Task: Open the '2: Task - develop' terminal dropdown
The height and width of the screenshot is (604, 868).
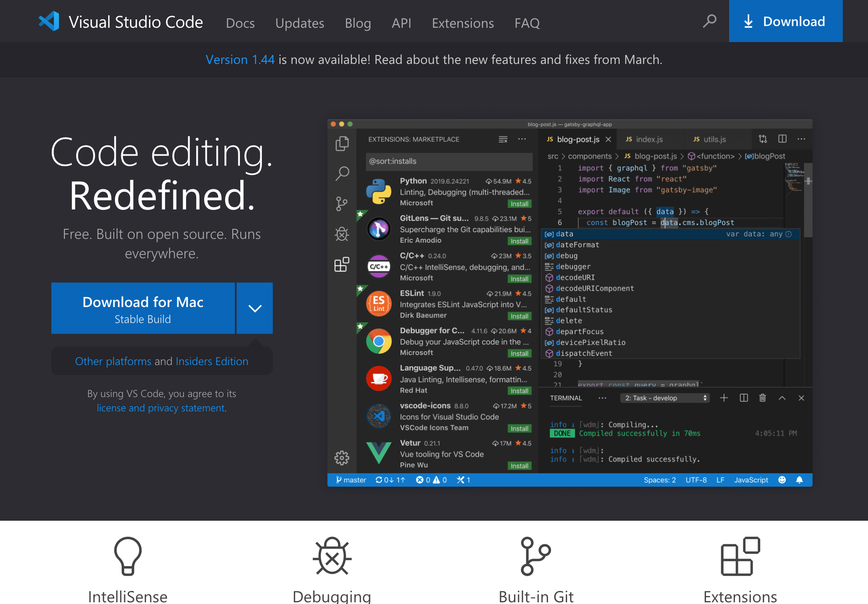Action: click(664, 397)
